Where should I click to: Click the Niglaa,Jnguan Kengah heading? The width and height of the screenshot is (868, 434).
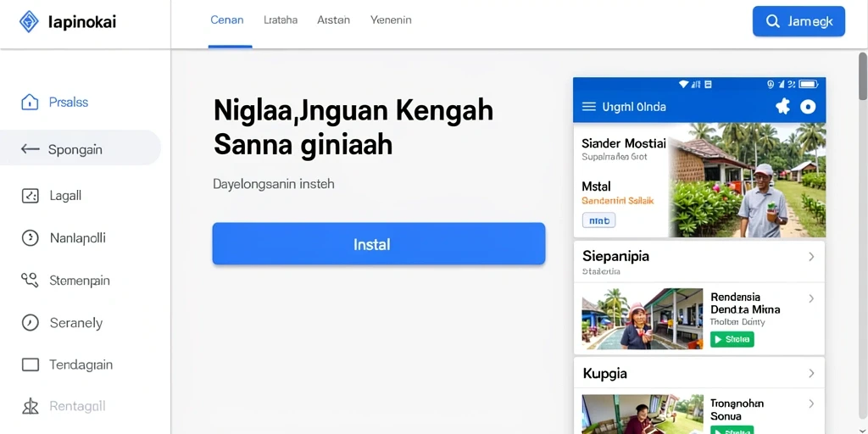(x=353, y=111)
